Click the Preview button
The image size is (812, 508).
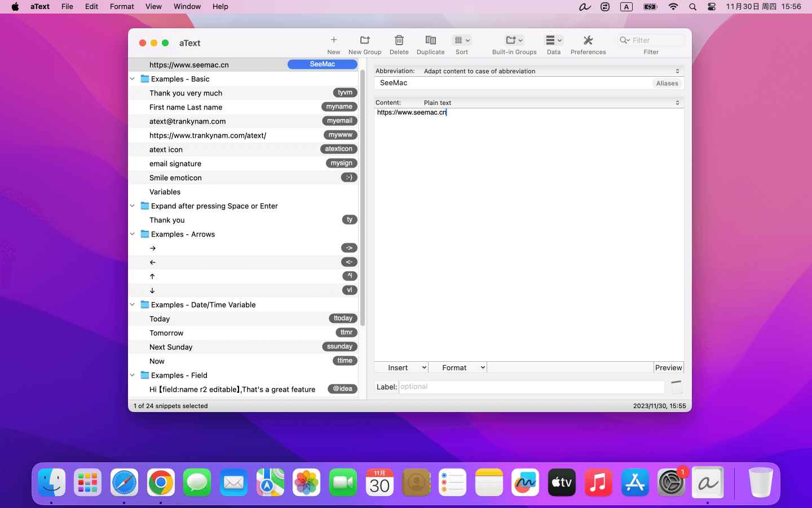click(x=669, y=367)
